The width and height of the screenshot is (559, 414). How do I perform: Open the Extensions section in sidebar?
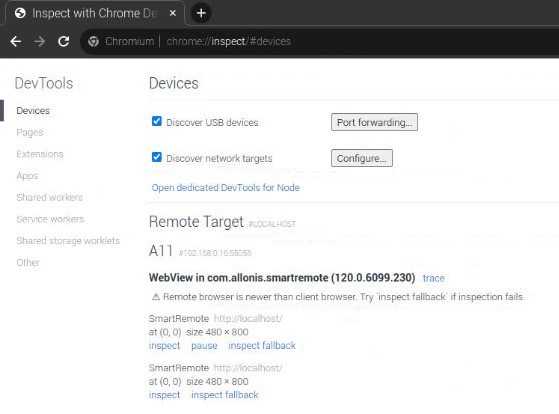tap(40, 154)
